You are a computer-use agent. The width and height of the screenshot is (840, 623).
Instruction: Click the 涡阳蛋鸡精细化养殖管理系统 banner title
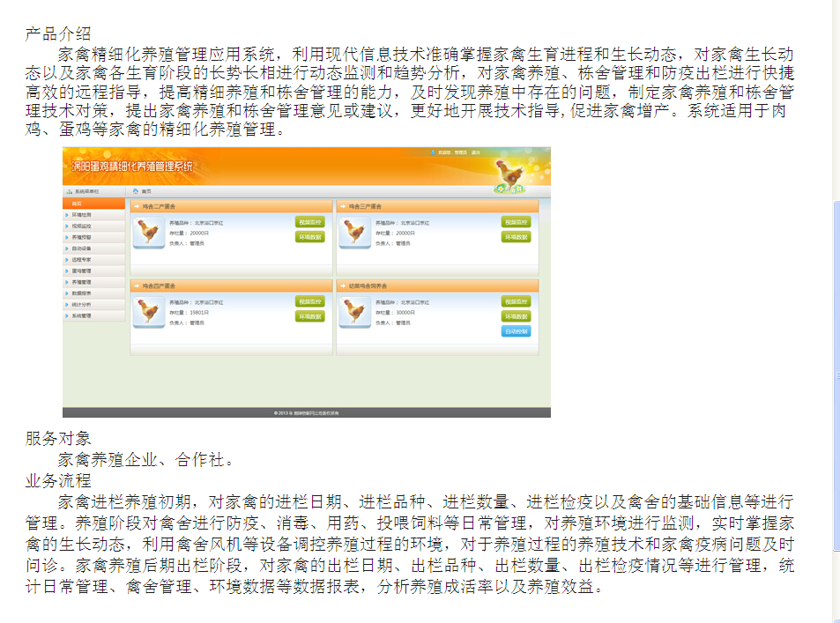(132, 167)
